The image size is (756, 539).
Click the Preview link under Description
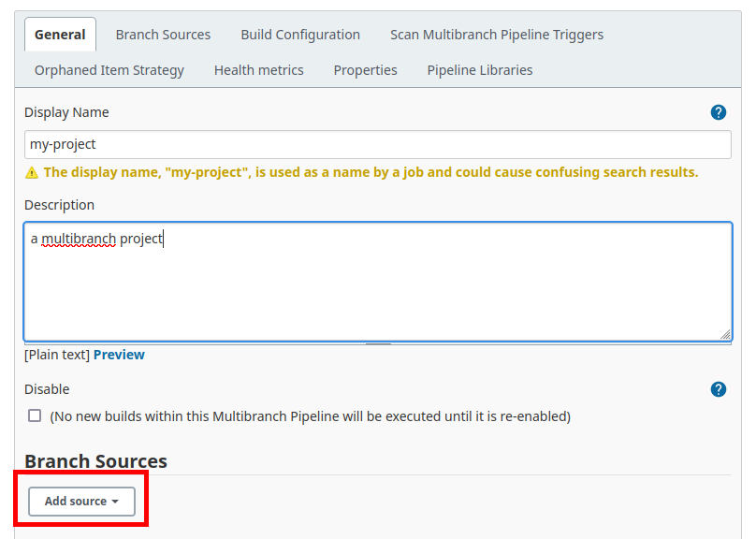(x=119, y=355)
